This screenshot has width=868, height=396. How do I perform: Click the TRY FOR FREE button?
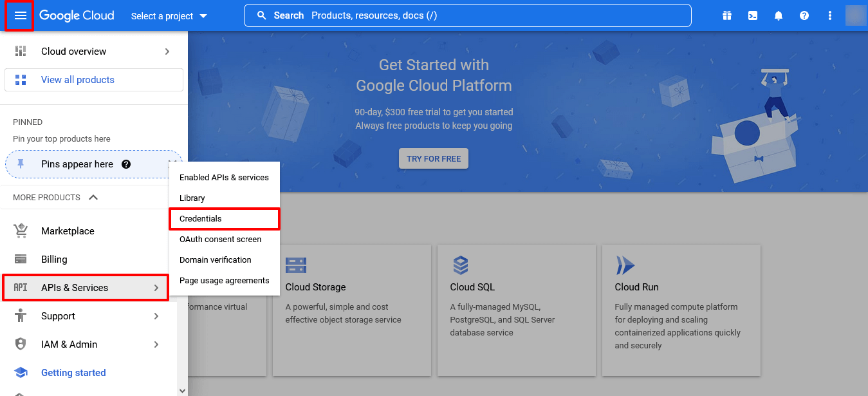tap(434, 159)
